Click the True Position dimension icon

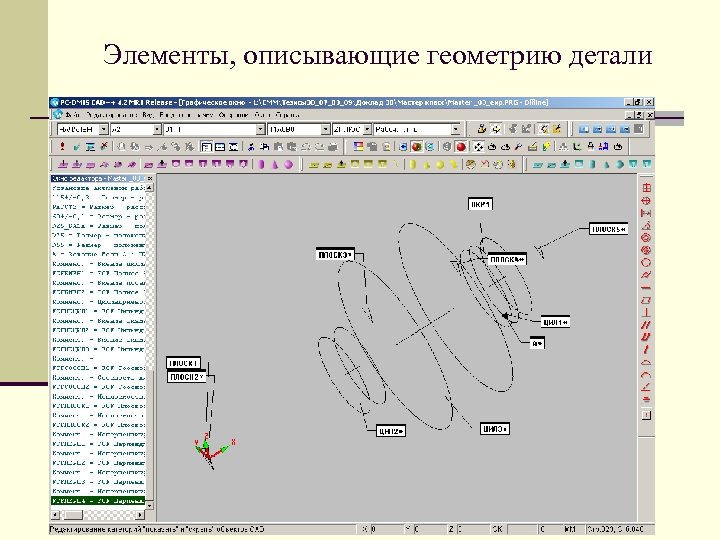pyautogui.click(x=646, y=200)
